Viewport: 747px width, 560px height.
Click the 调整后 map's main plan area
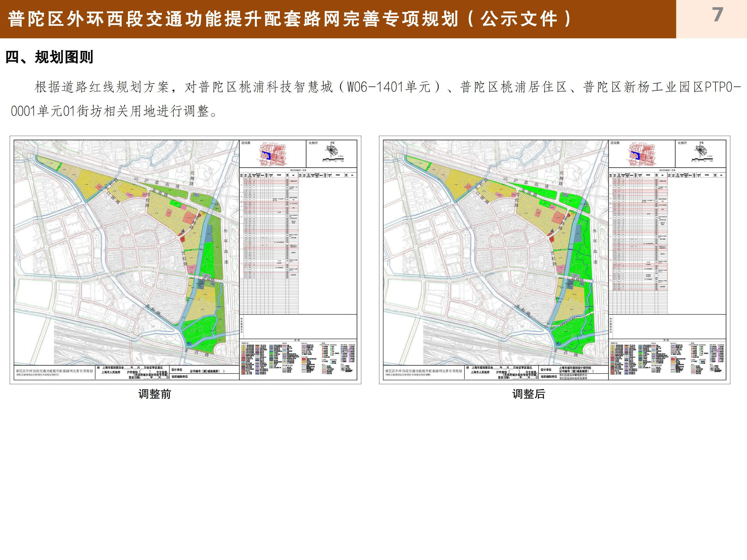[495, 252]
